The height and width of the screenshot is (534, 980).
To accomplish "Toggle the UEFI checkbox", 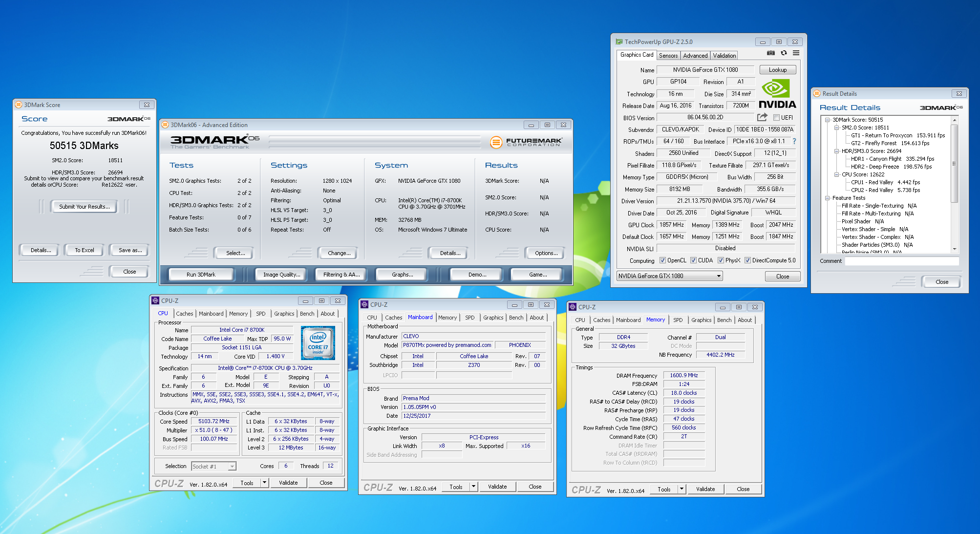I will click(776, 118).
